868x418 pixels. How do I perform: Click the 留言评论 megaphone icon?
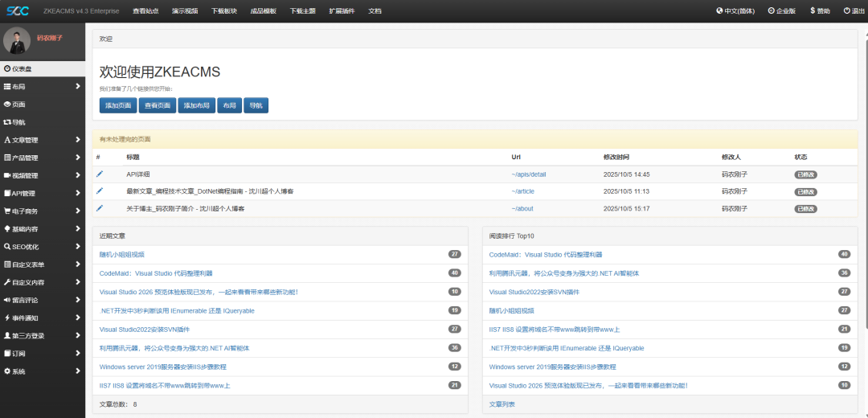pos(7,300)
